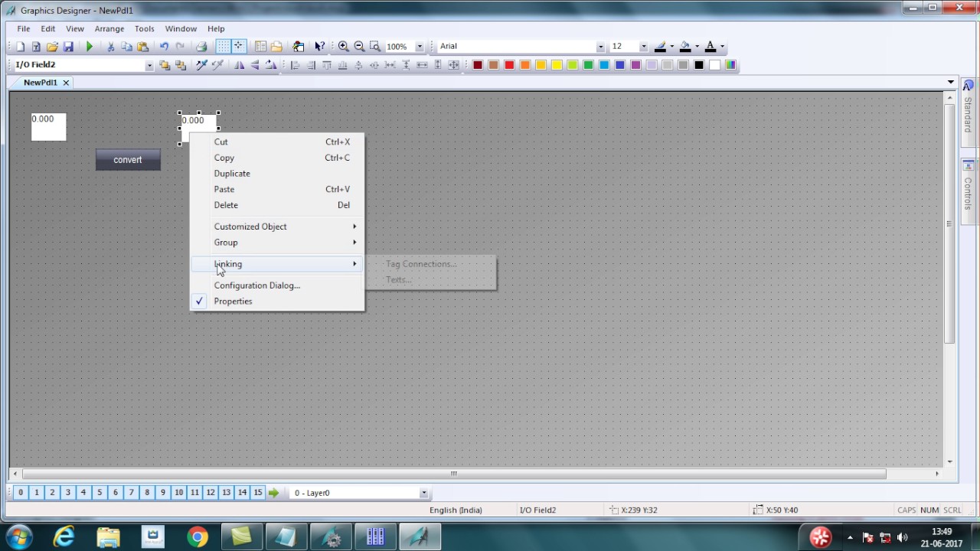Open the Help menu
Viewport: 980px width, 551px height.
click(x=216, y=29)
